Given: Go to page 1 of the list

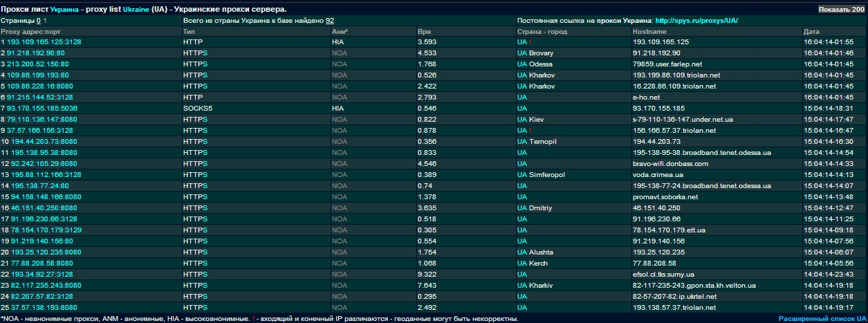Looking at the screenshot, I should [46, 21].
